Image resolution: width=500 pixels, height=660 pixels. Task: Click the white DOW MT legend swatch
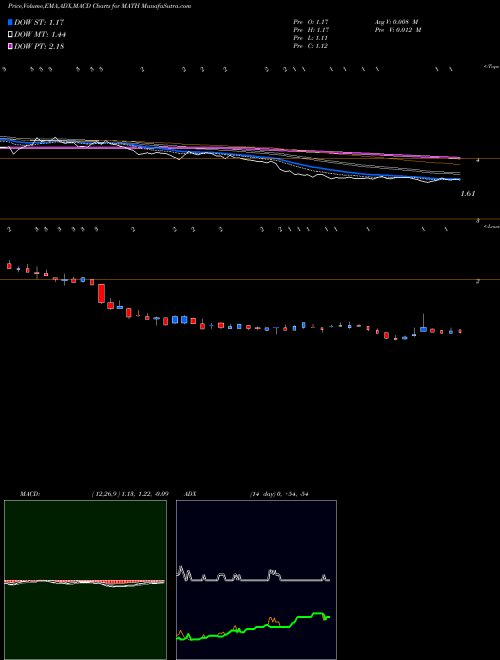click(10, 35)
